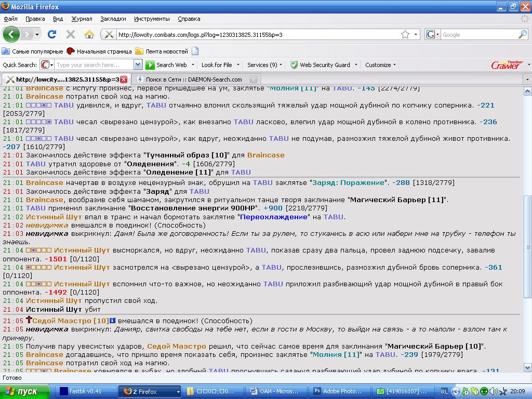Bookmark this page with the star
This screenshot has width=532, height=399.
pyautogui.click(x=405, y=35)
